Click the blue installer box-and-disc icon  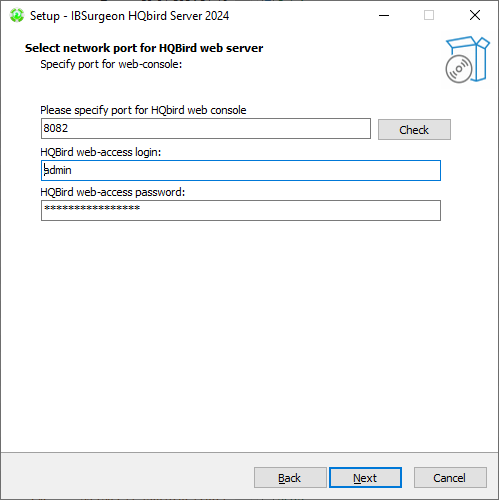[x=467, y=60]
